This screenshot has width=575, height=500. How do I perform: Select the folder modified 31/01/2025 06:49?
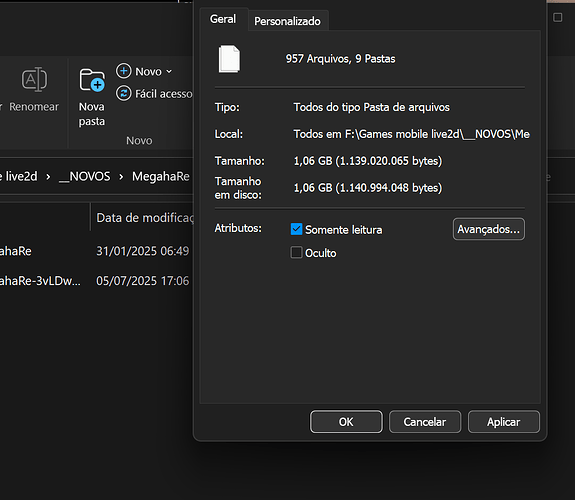[96, 251]
